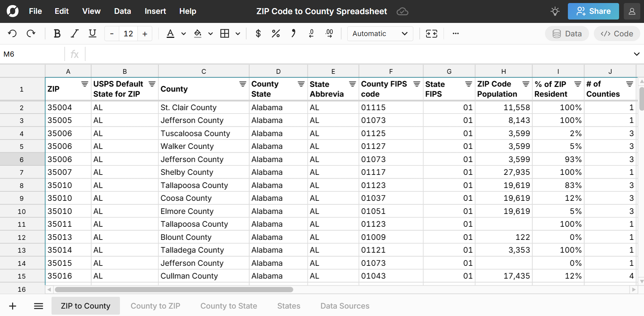
Task: Open the filter on the ZIP column header
Action: (84, 84)
